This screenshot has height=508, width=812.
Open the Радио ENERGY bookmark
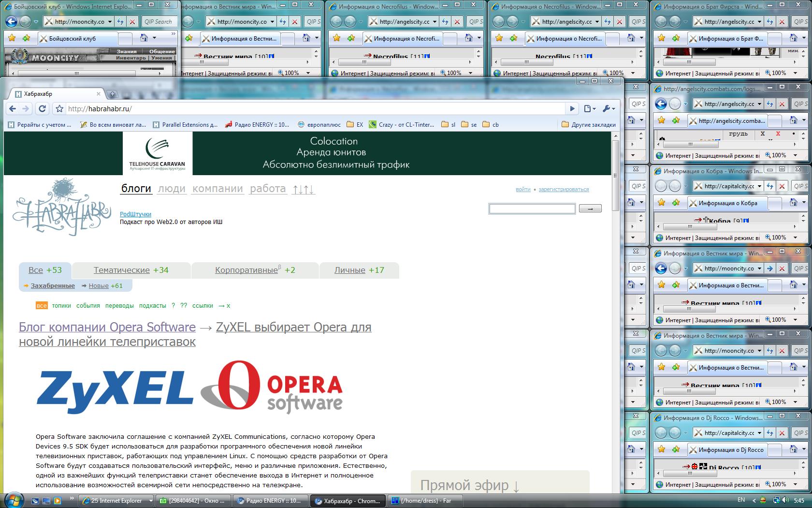pos(257,125)
